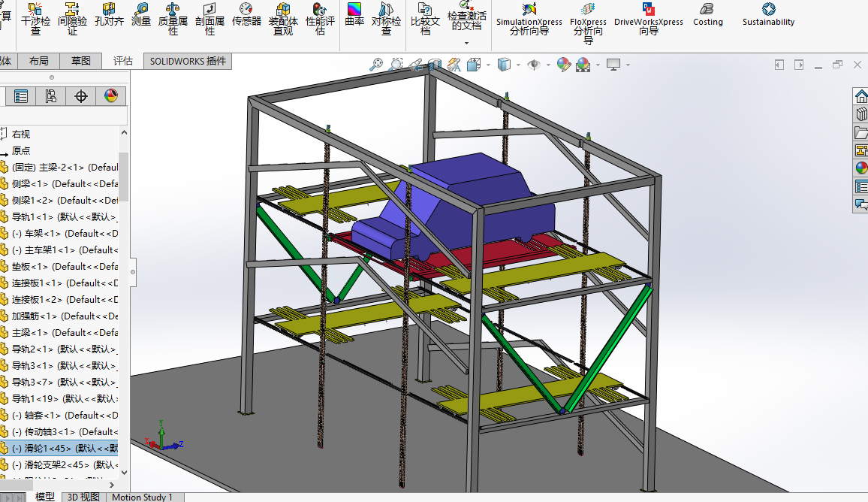
Task: Open the Costing tool
Action: [707, 15]
